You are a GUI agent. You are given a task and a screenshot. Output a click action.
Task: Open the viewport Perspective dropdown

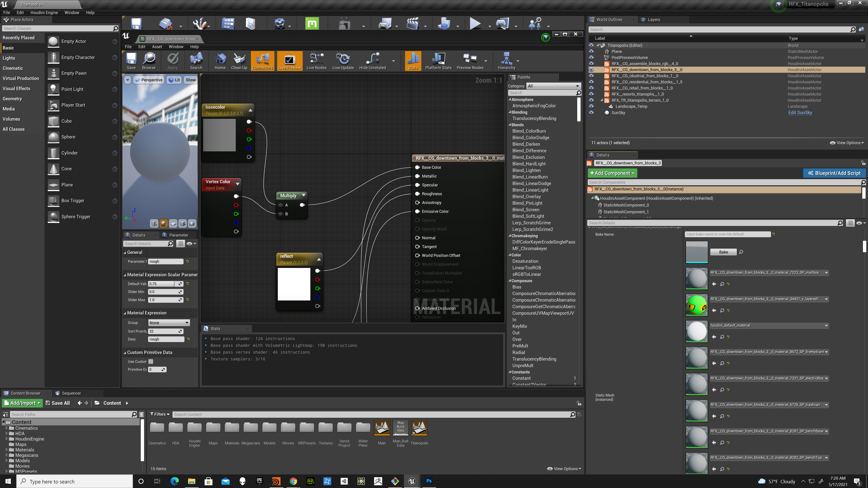coord(148,80)
